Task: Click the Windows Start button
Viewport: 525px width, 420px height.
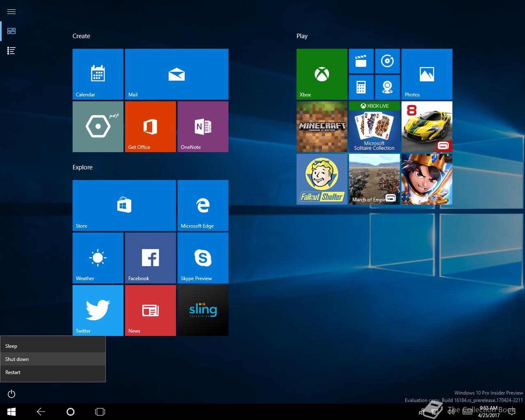Action: coord(11,412)
